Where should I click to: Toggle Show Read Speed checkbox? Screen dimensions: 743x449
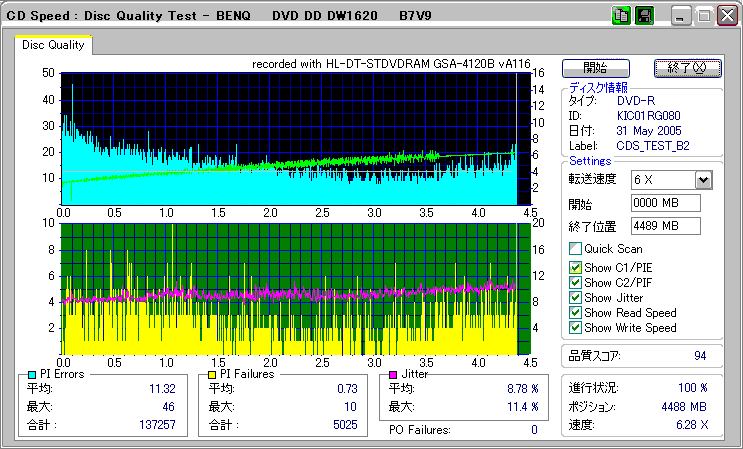coord(575,312)
